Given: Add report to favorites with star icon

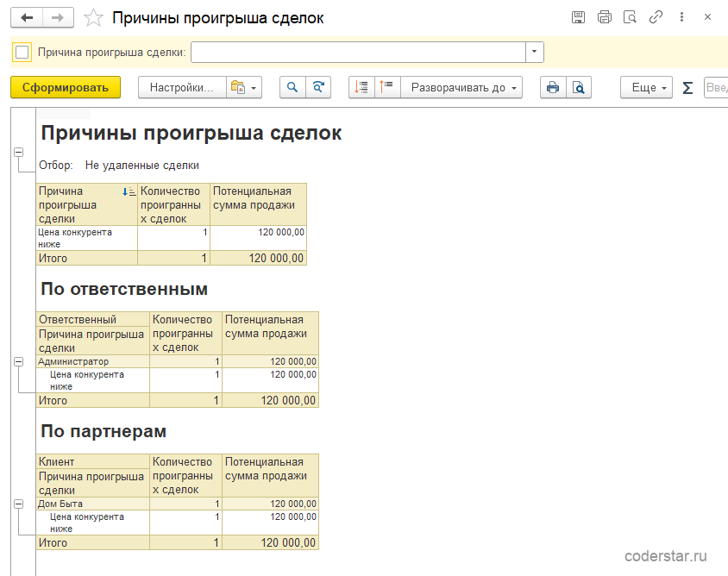Looking at the screenshot, I should tap(93, 18).
